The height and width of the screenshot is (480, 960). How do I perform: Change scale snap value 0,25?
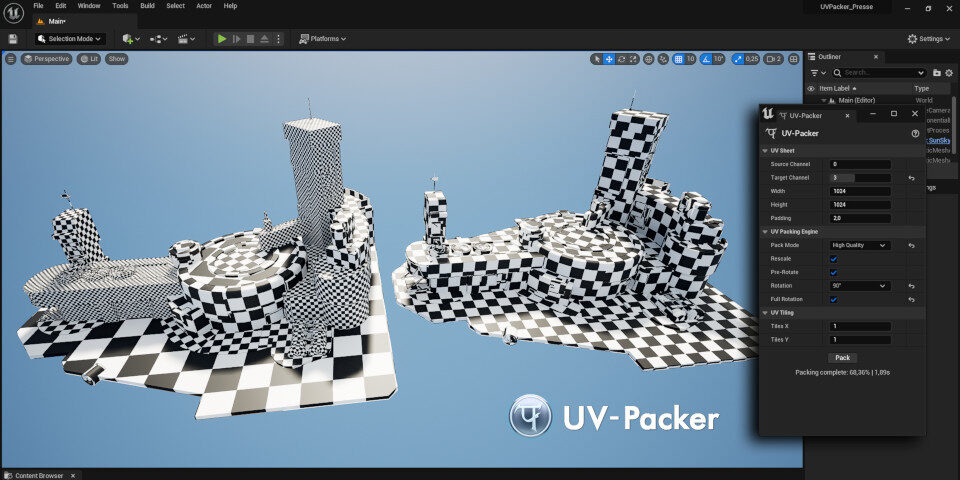click(752, 59)
